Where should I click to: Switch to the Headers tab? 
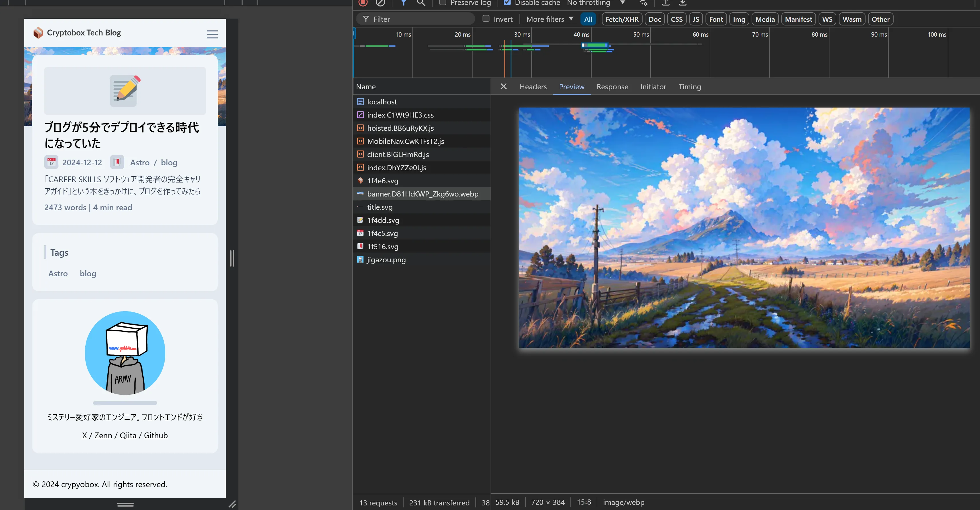pyautogui.click(x=533, y=87)
